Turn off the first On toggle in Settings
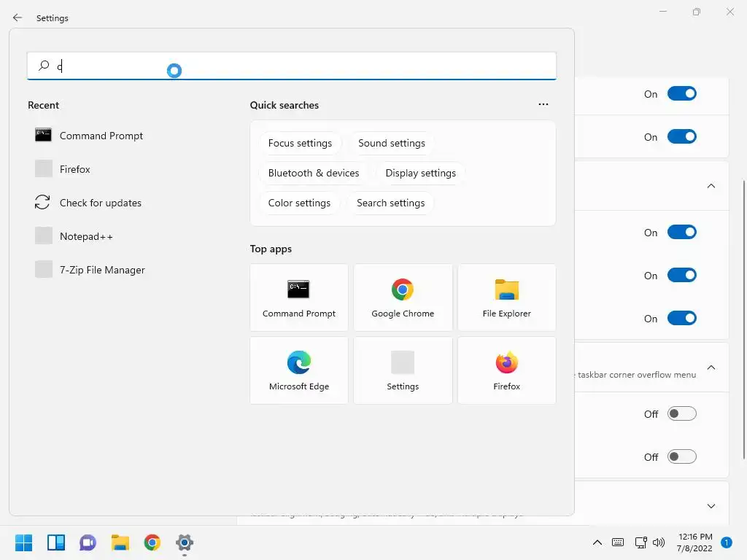 pyautogui.click(x=682, y=94)
